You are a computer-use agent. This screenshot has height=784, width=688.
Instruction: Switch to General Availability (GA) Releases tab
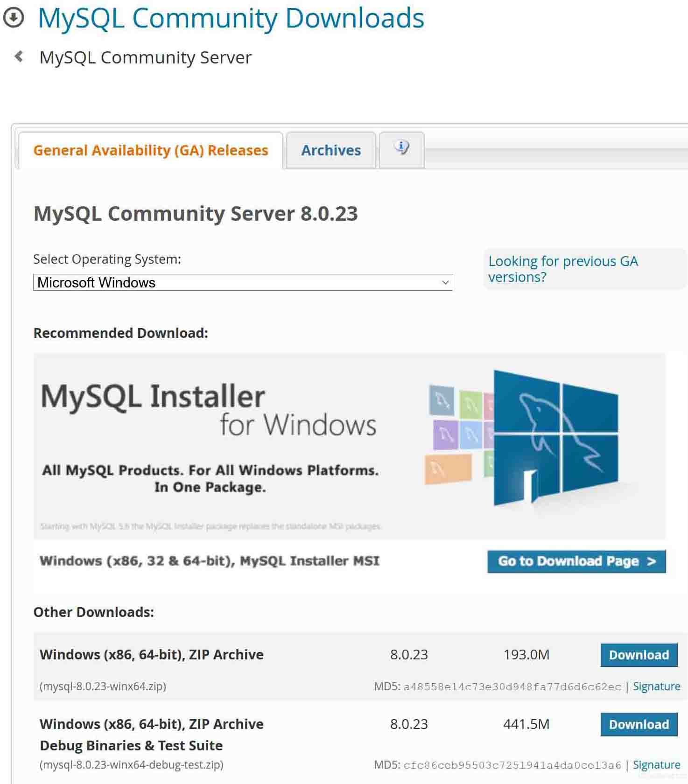pyautogui.click(x=151, y=150)
